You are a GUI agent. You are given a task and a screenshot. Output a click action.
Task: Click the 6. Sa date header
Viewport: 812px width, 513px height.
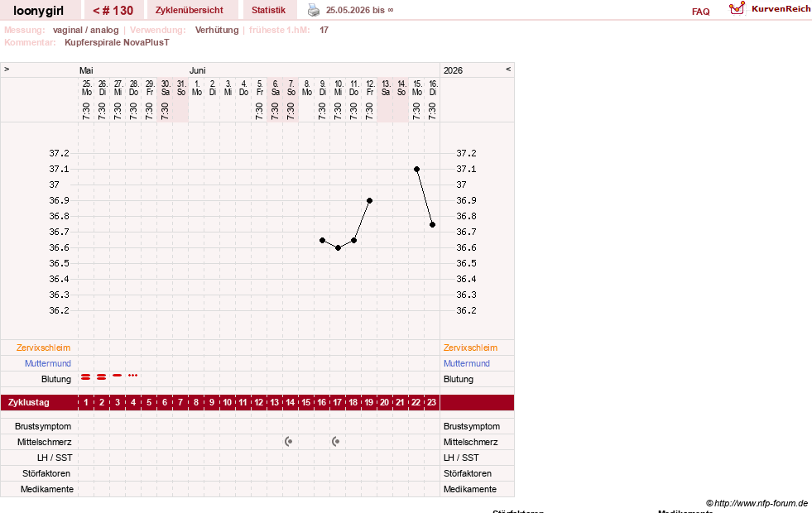pos(276,88)
